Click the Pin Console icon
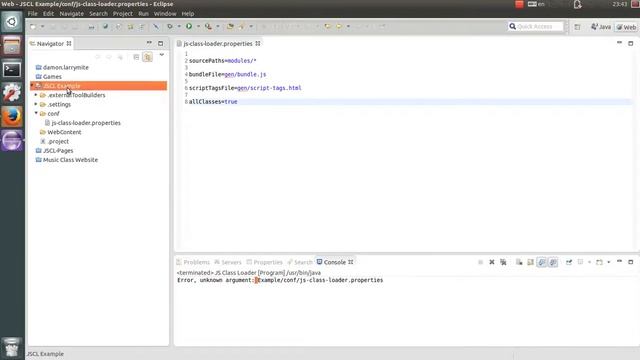Screen dimensions: 640x360 tap(569, 262)
